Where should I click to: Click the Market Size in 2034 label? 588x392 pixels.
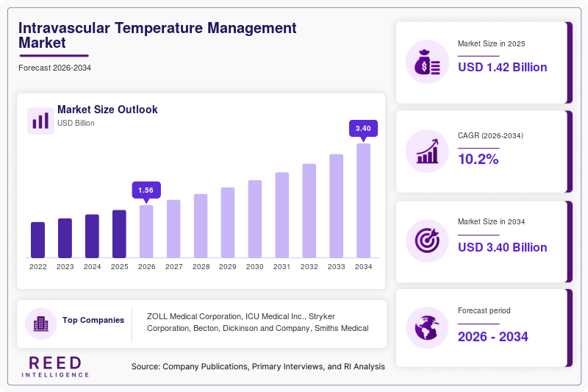click(x=491, y=221)
